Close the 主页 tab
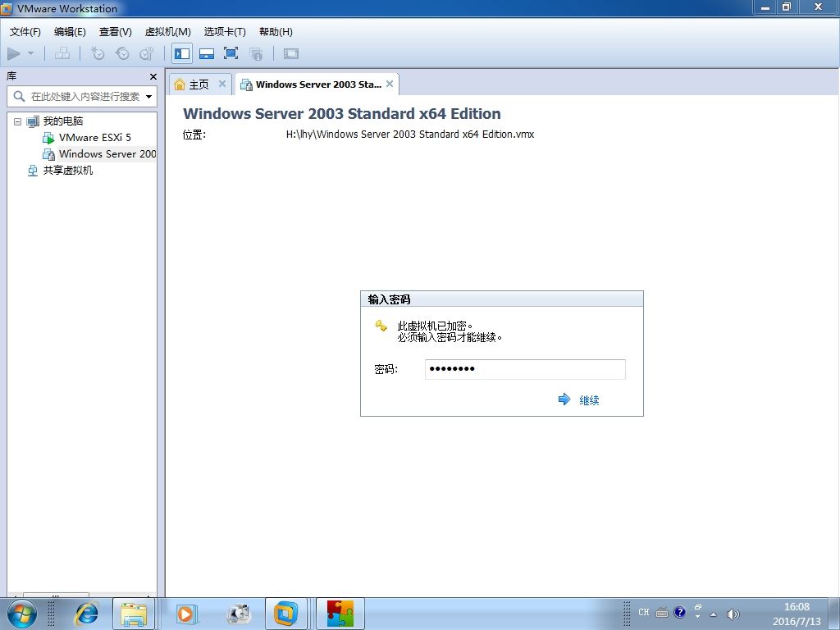Screen dimensions: 840x630 pyautogui.click(x=222, y=84)
